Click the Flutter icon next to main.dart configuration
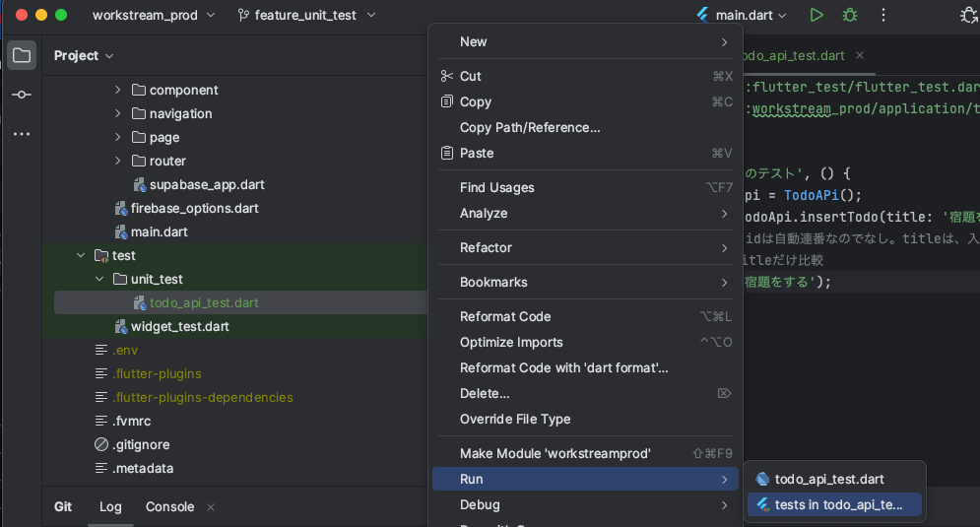The width and height of the screenshot is (980, 527). [x=703, y=15]
